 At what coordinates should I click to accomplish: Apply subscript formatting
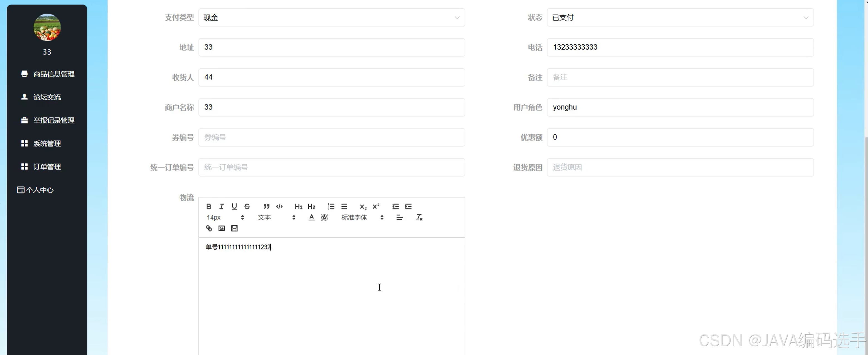[x=363, y=206]
